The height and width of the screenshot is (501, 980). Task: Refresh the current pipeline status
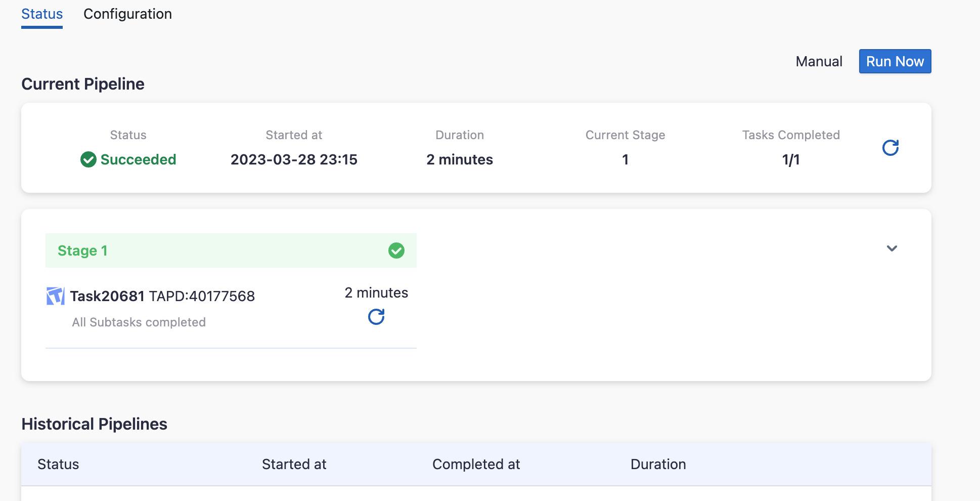(x=890, y=148)
